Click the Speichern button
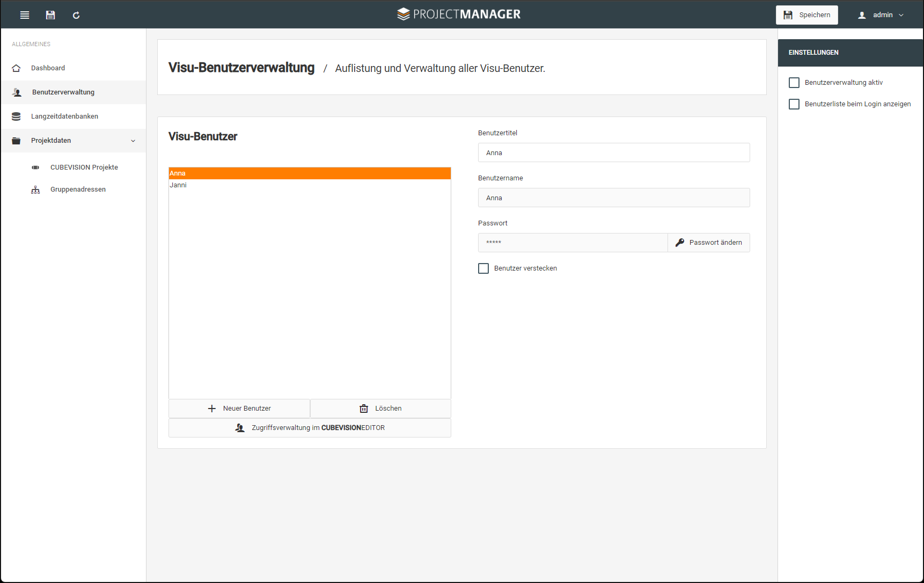This screenshot has height=583, width=924. click(x=807, y=15)
